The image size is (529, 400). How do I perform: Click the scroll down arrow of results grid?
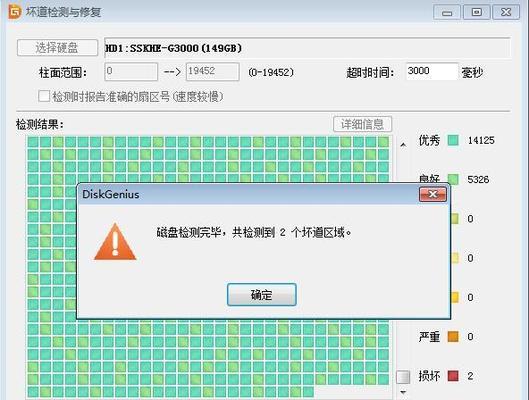[x=403, y=392]
